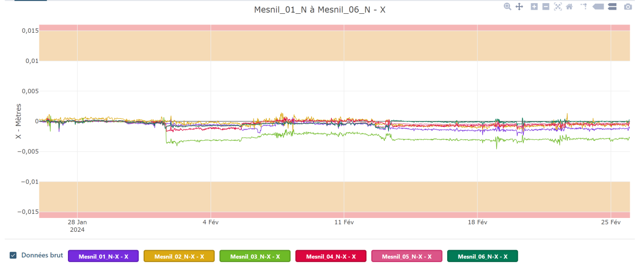Viewport: 644px width, 263px height.
Task: Uncheck the Données brut checkbox
Action: point(13,255)
